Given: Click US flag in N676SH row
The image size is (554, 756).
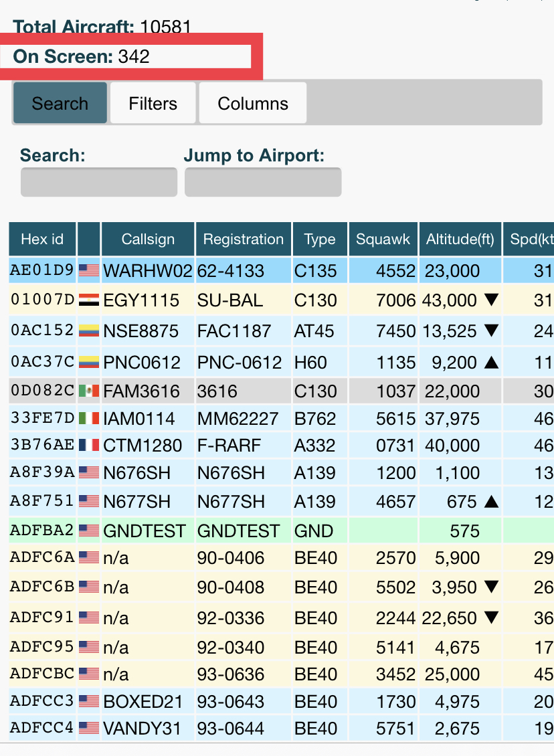Looking at the screenshot, I should [89, 472].
